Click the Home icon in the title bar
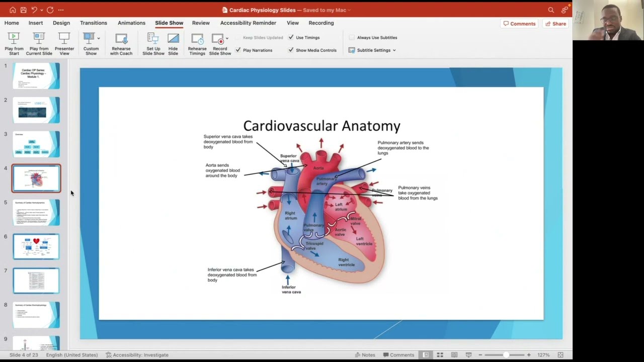 tap(13, 10)
